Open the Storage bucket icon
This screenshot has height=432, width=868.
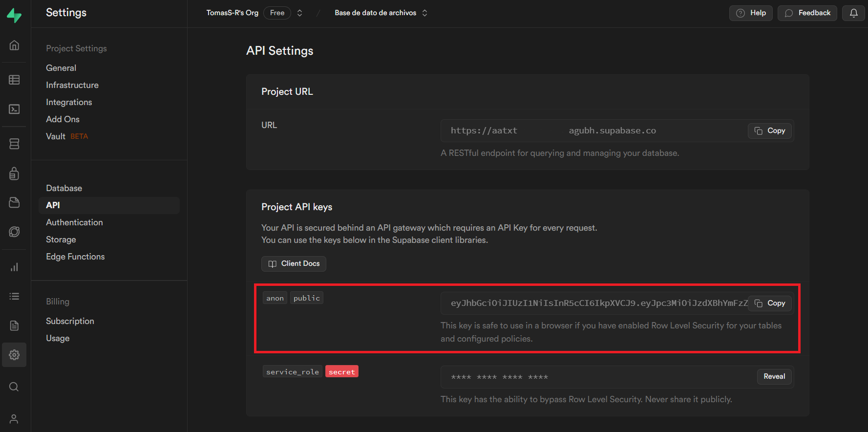click(x=14, y=202)
